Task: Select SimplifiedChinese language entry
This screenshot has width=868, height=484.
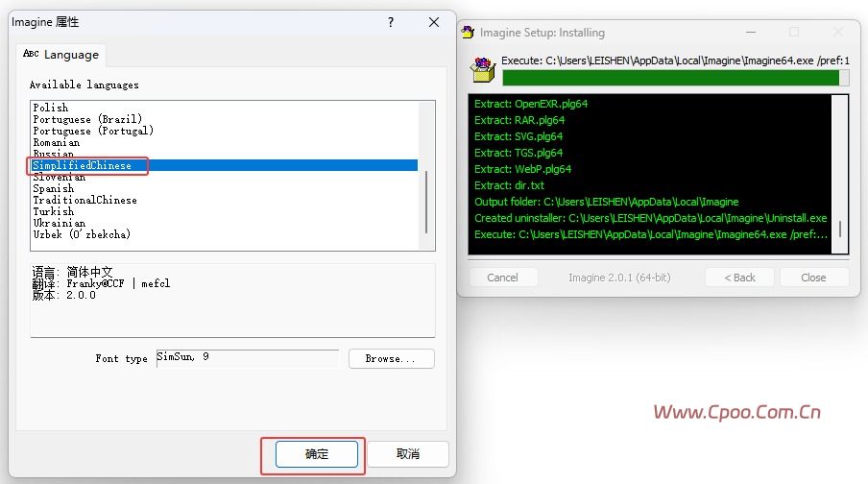Action: [x=225, y=165]
